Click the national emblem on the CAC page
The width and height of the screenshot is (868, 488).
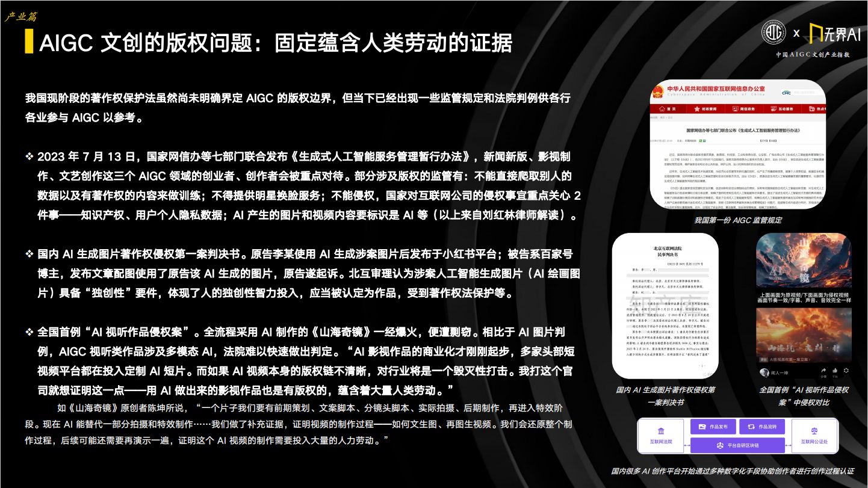point(658,91)
